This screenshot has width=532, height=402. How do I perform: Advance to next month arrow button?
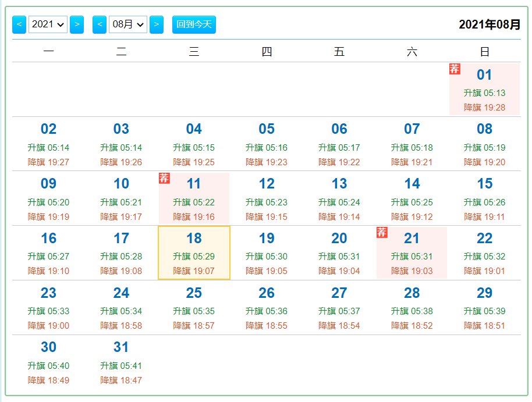click(x=157, y=24)
